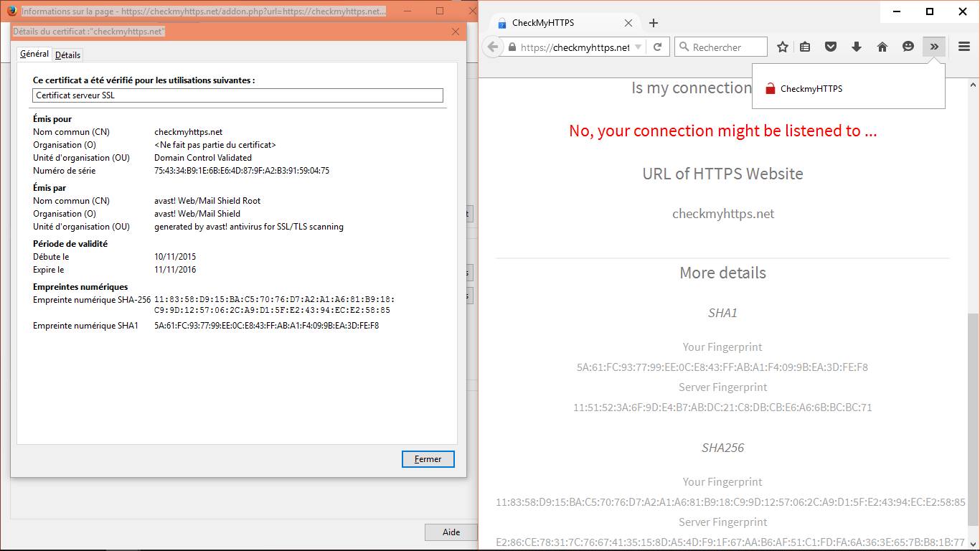Click the padlock icon in URL bar
Viewport: 980px width, 551px height.
pyautogui.click(x=512, y=47)
